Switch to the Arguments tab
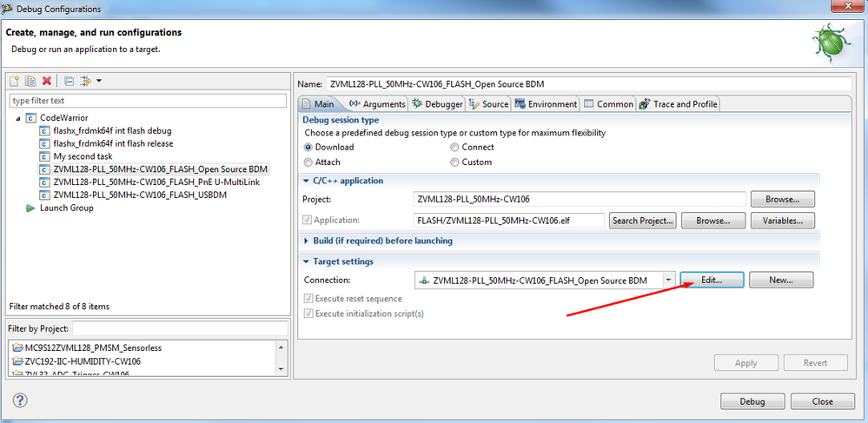 point(378,104)
